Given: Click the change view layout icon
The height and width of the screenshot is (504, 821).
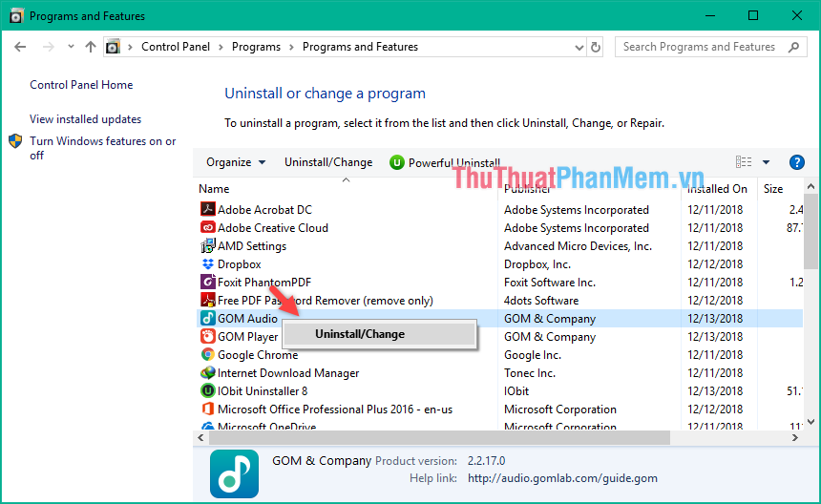Looking at the screenshot, I should coord(744,162).
